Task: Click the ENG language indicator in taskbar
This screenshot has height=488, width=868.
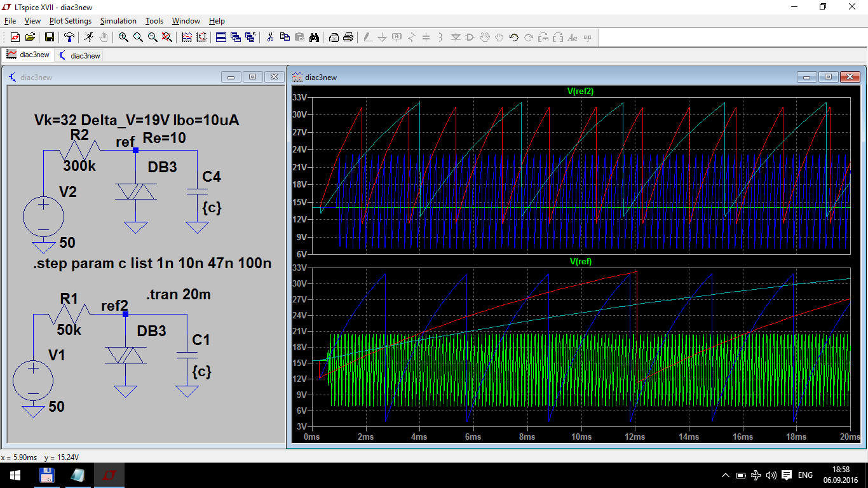Action: [x=805, y=475]
